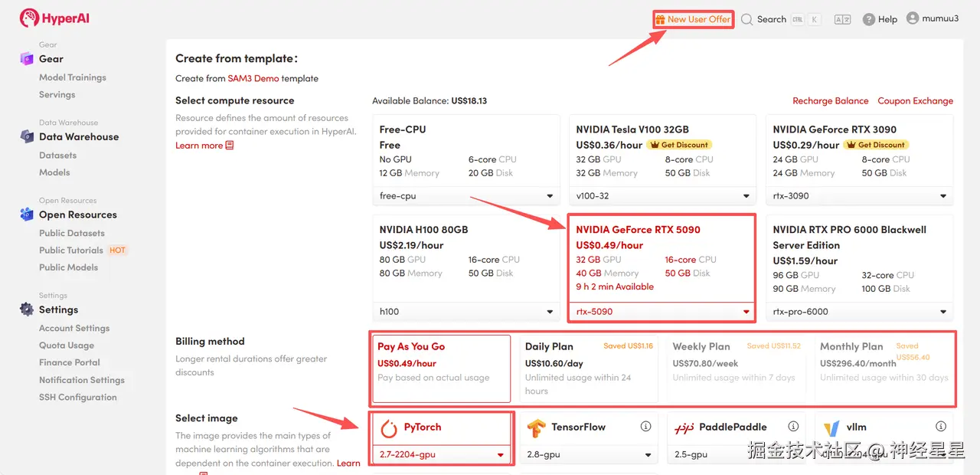Image resolution: width=980 pixels, height=475 pixels.
Task: Click the Help question mark icon
Action: click(869, 20)
